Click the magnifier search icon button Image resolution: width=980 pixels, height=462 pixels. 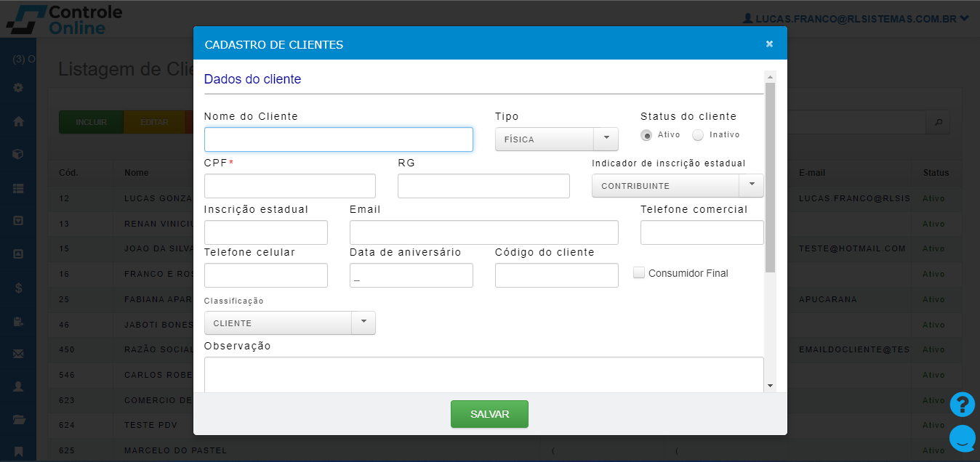938,122
